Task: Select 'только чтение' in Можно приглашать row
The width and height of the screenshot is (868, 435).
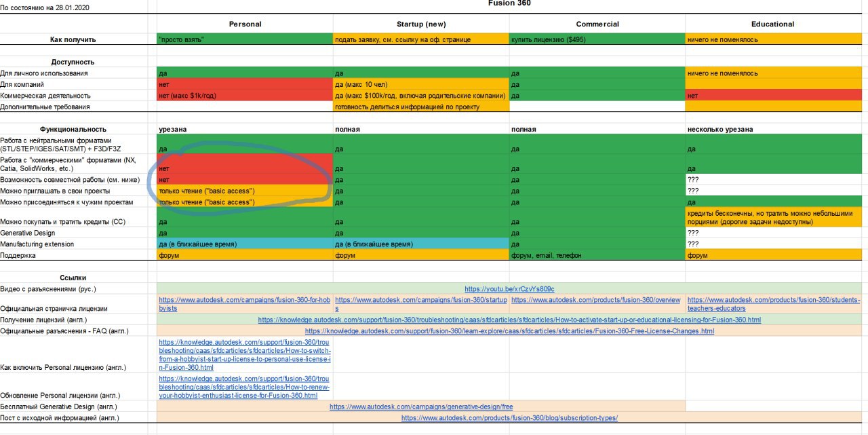Action: [x=245, y=191]
